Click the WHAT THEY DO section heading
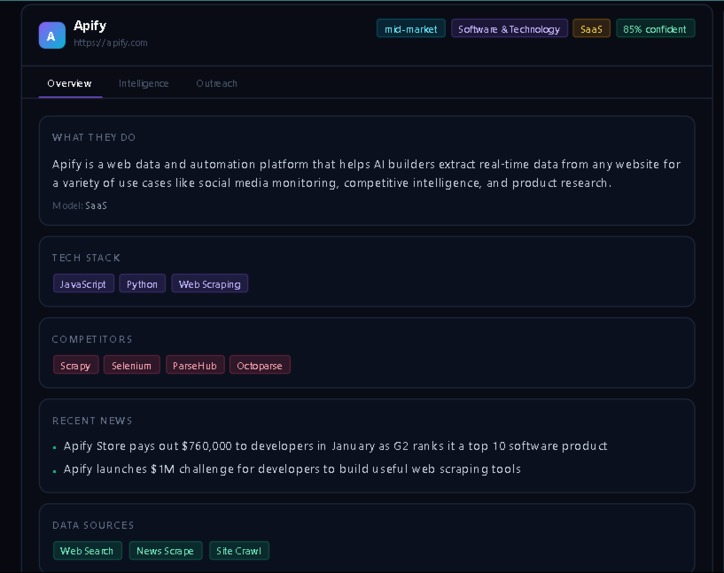This screenshot has height=573, width=724. pyautogui.click(x=94, y=138)
